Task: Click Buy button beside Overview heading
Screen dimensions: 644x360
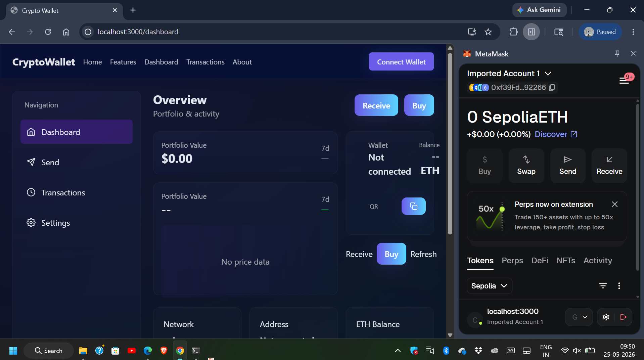Action: 419,105
